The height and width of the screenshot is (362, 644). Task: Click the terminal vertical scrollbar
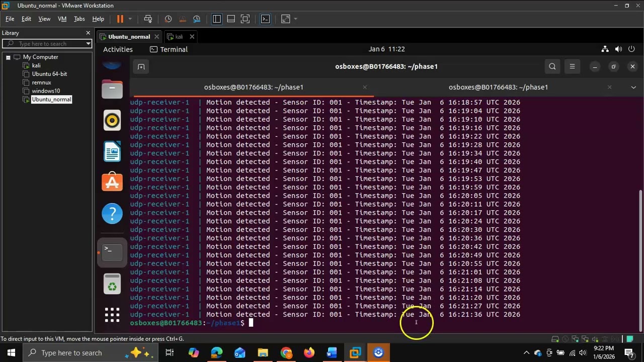tap(640, 260)
